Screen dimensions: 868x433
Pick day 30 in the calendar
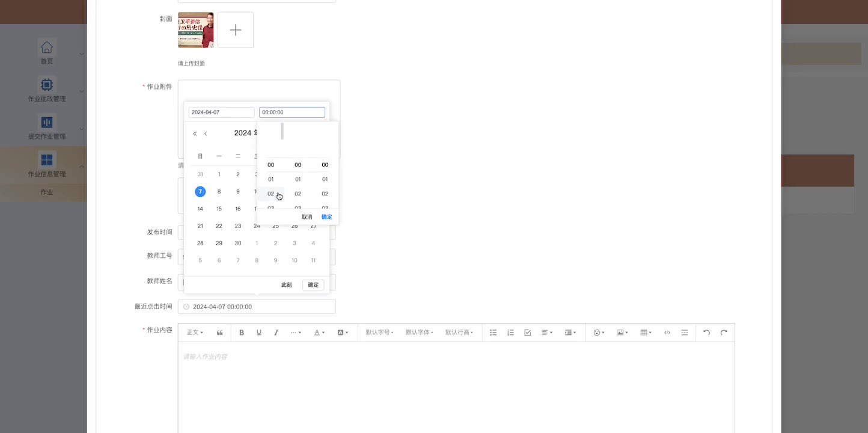point(238,243)
